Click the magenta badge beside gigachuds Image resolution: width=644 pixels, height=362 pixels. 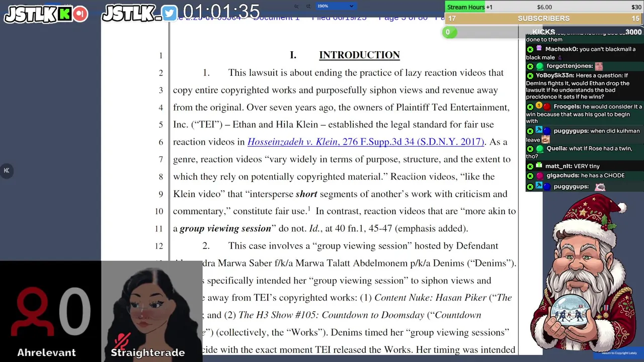(539, 176)
